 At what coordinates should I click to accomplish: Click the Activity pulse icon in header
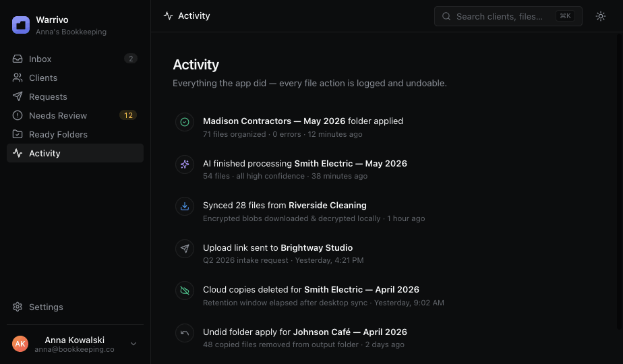point(168,16)
